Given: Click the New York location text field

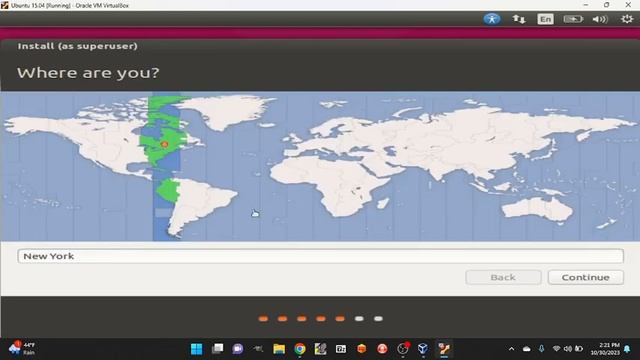Looking at the screenshot, I should [320, 256].
